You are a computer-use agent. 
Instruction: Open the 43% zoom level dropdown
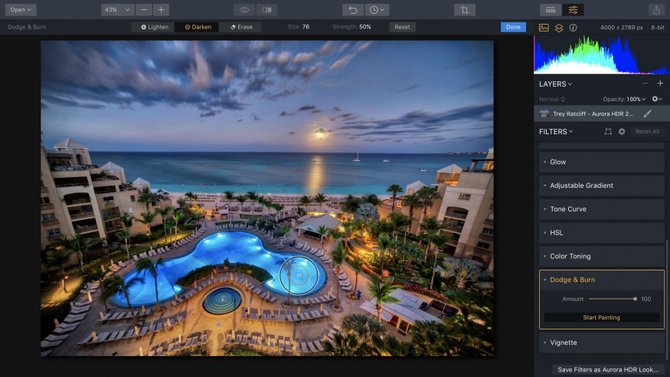pos(117,10)
